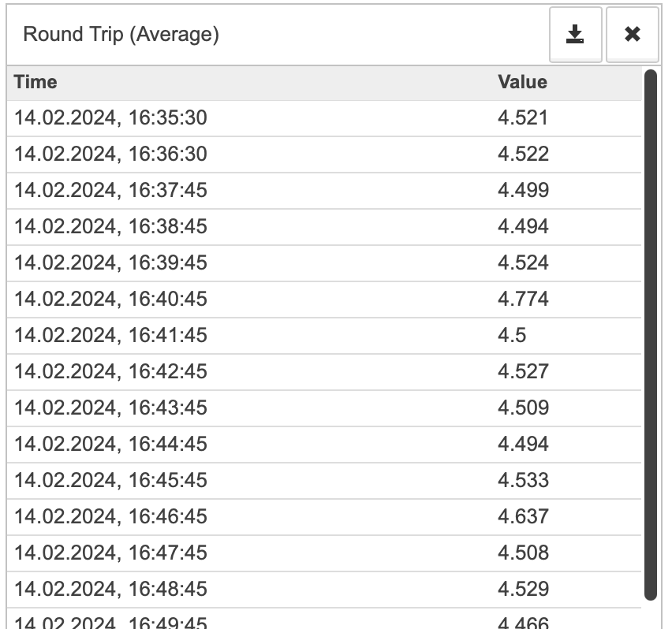
Task: Click the value 4.524 cell
Action: (523, 263)
